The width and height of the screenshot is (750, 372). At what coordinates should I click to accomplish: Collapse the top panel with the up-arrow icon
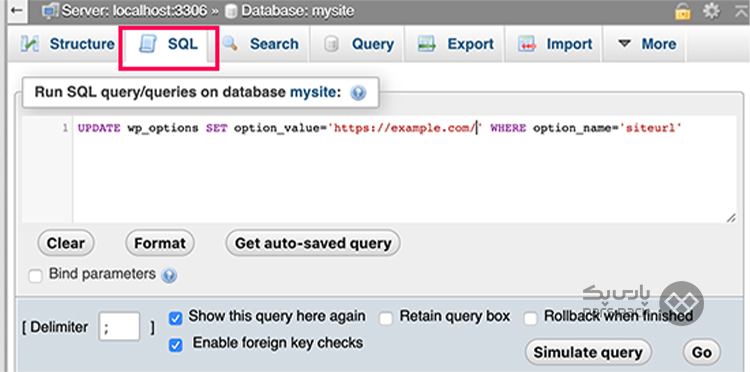point(740,11)
